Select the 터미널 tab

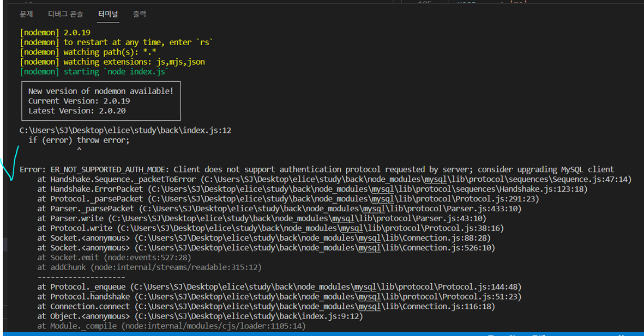pos(108,14)
